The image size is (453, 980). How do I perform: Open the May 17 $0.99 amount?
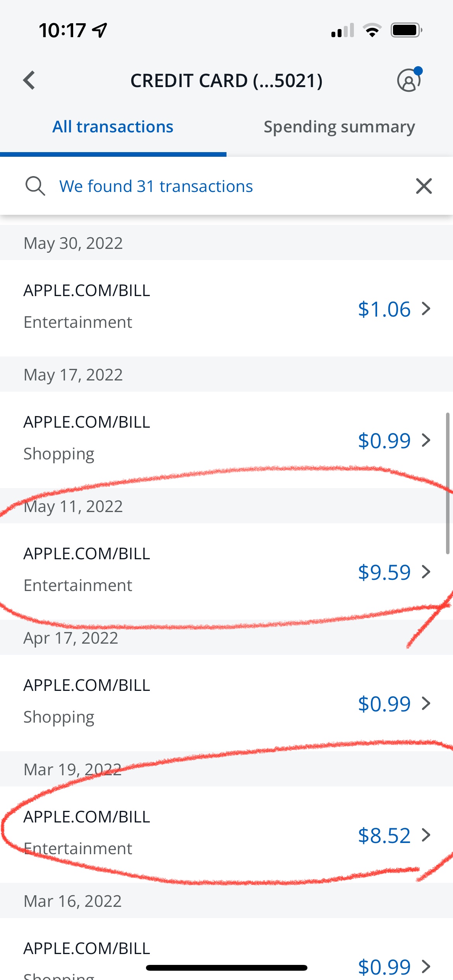384,440
